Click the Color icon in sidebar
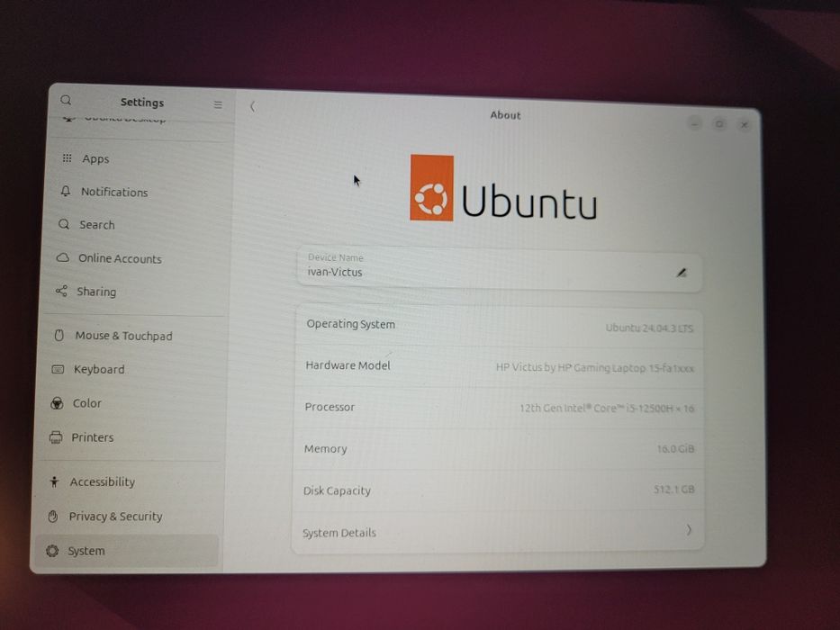 (56, 403)
